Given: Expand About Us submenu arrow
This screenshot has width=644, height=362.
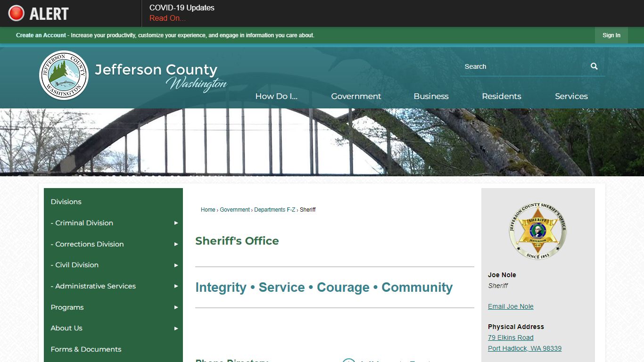Looking at the screenshot, I should [176, 328].
